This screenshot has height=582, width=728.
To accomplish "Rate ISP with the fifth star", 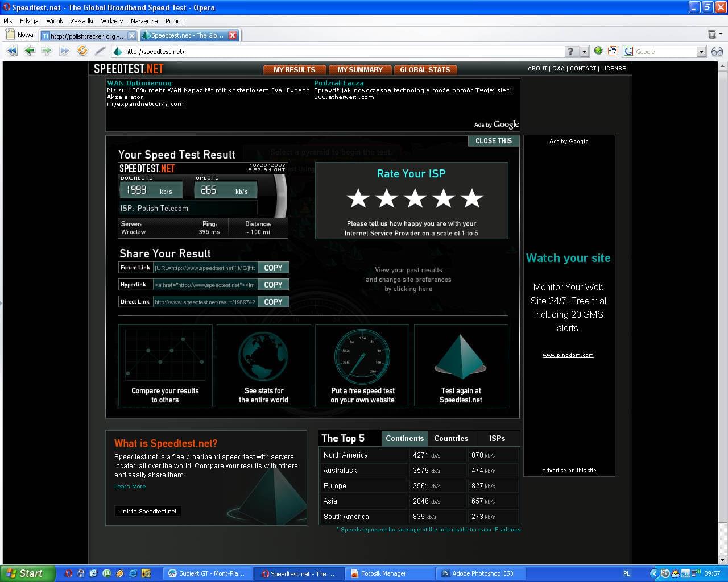I will (472, 198).
